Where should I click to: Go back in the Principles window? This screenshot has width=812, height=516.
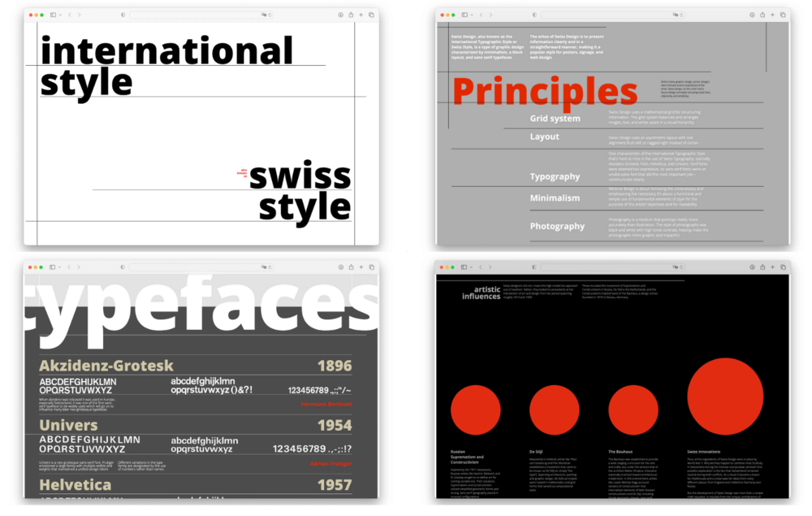tap(482, 15)
